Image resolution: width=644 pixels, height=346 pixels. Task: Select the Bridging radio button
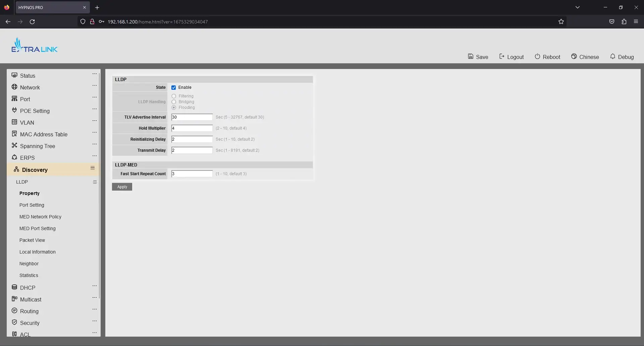pyautogui.click(x=174, y=102)
